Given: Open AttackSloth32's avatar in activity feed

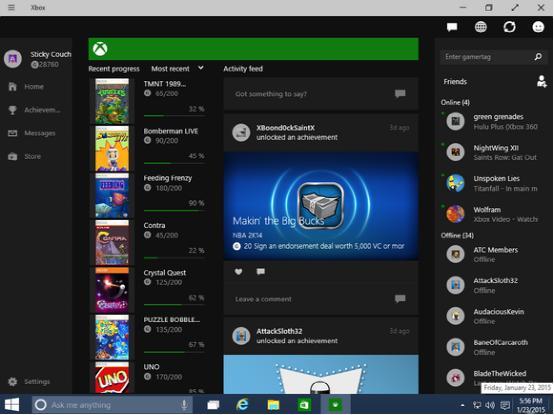Looking at the screenshot, I should coord(241,336).
